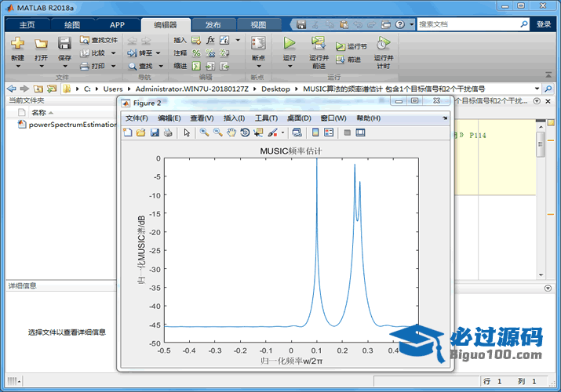The image size is (561, 392).
Task: Click the Breakpoints (断点) icon
Action: point(258,44)
